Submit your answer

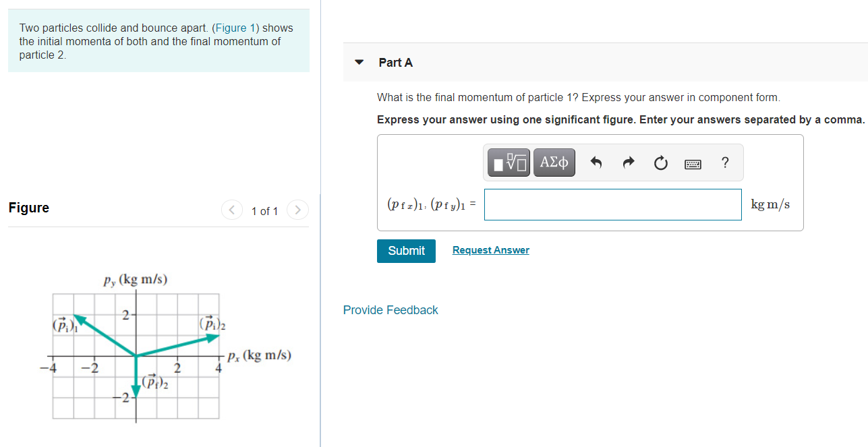[x=405, y=250]
